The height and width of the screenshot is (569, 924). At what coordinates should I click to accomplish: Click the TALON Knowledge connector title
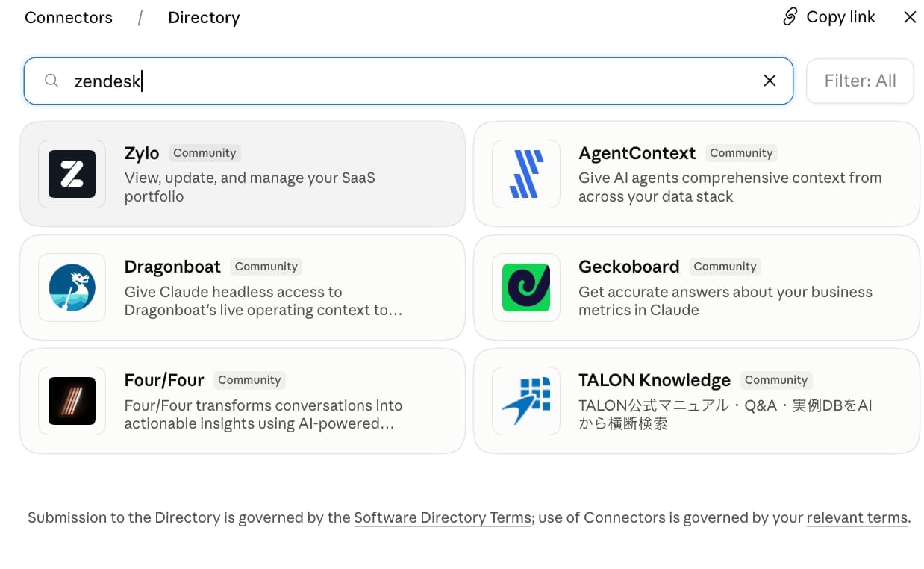coord(655,380)
